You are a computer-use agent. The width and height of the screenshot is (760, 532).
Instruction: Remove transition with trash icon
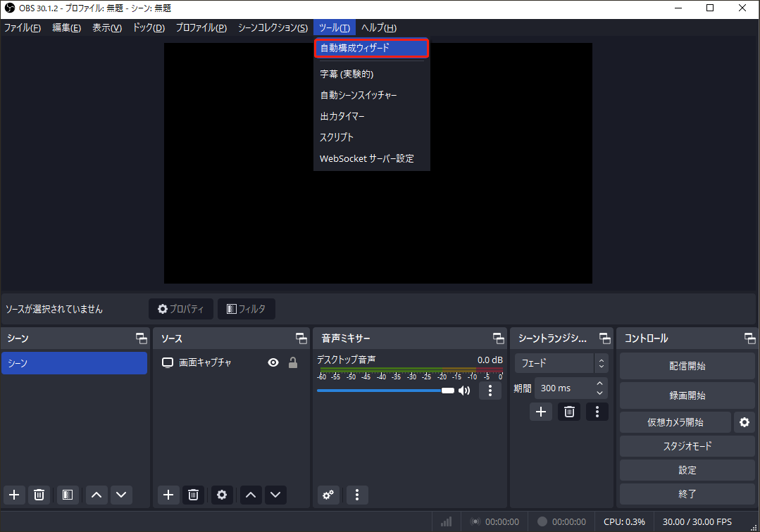[x=569, y=412]
